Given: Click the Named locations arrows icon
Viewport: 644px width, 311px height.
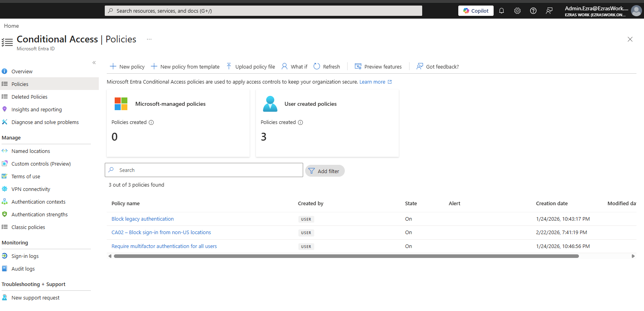Looking at the screenshot, I should point(5,151).
